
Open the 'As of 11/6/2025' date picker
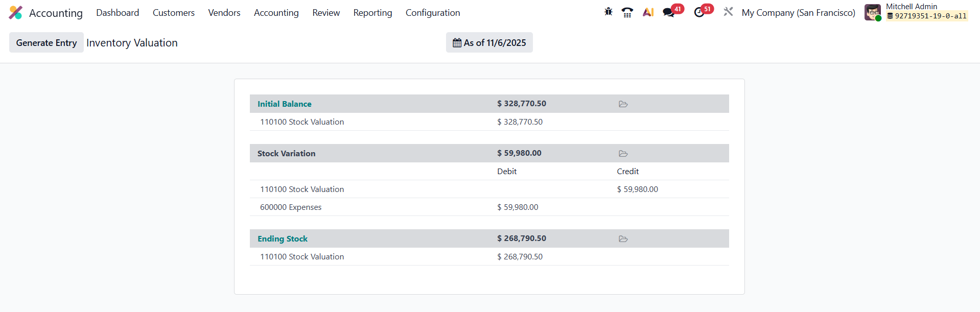(489, 43)
